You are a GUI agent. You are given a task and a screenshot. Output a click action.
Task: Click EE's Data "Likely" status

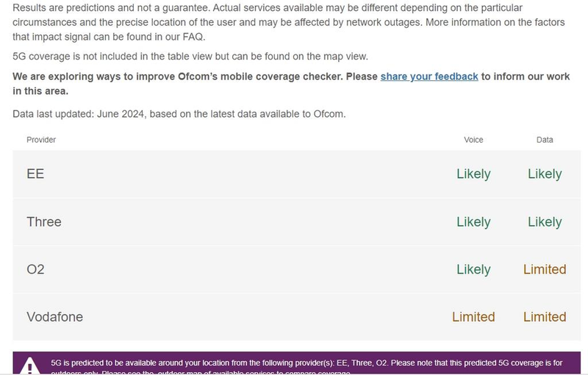coord(545,174)
